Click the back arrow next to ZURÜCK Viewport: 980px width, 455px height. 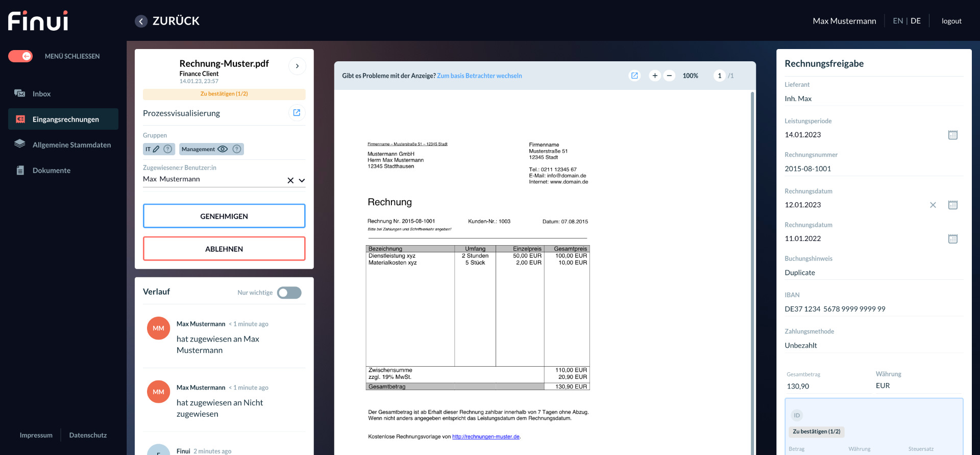coord(141,21)
